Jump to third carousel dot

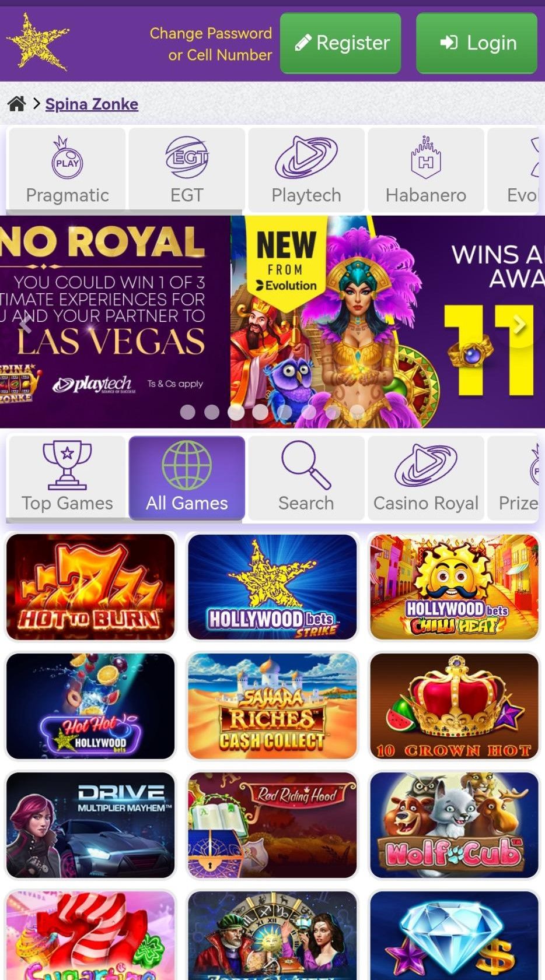tap(236, 412)
